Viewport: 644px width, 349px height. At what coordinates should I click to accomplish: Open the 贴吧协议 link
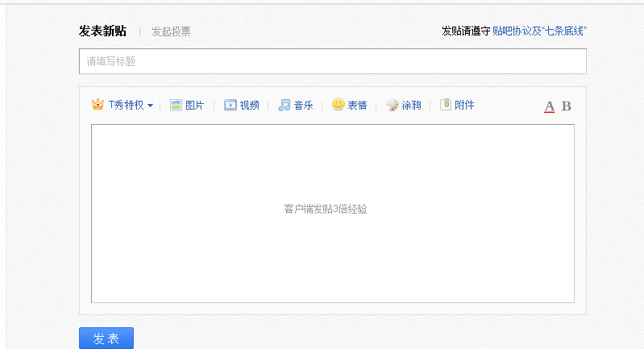point(511,31)
